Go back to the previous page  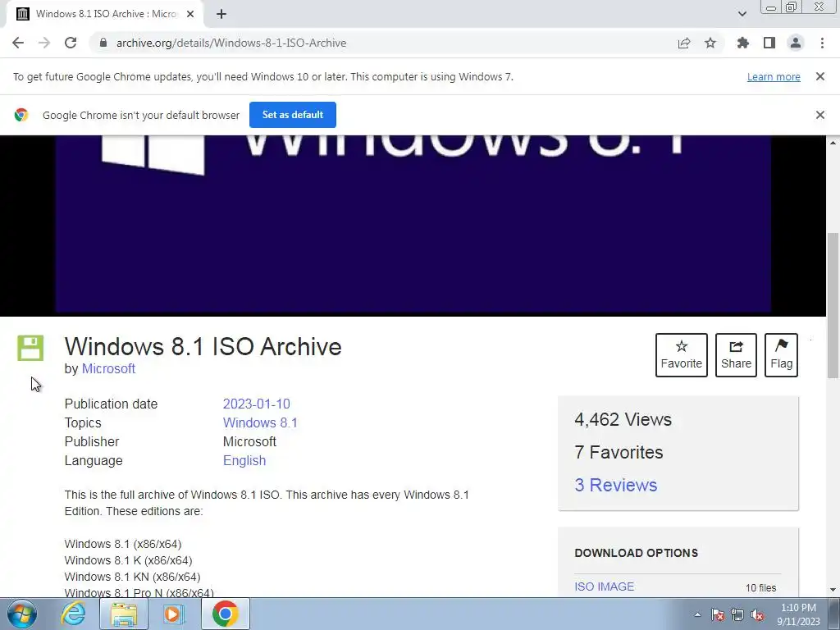pyautogui.click(x=18, y=43)
